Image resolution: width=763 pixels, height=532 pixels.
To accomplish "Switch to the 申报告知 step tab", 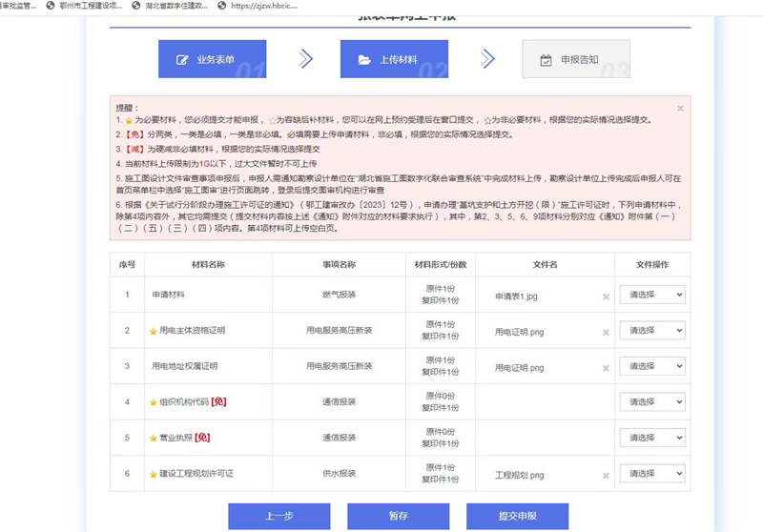I will click(x=576, y=59).
